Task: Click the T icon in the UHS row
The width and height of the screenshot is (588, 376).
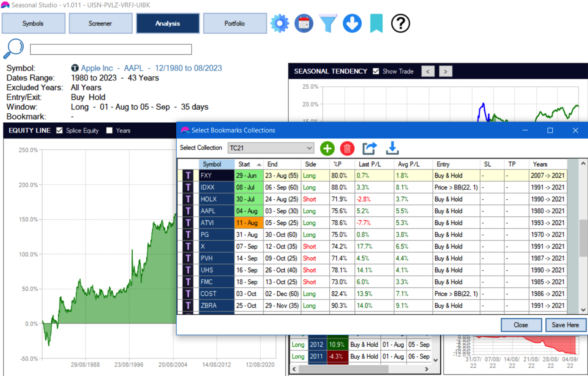Action: [188, 270]
